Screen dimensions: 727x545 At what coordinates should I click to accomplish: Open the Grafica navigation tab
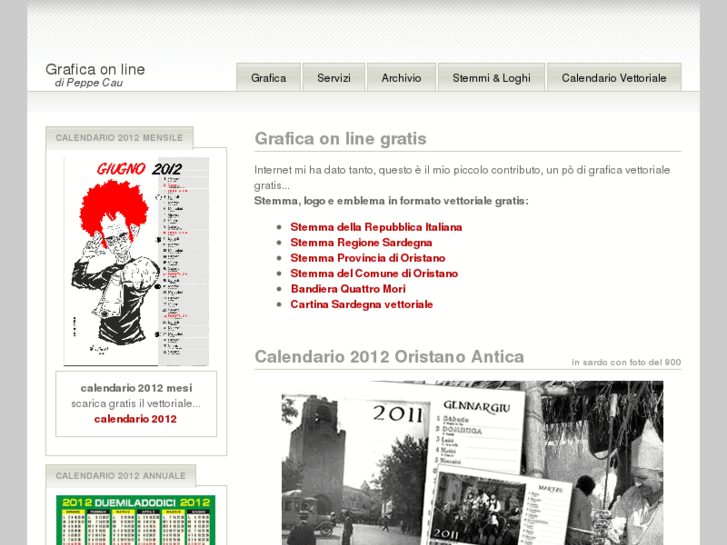[x=268, y=77]
